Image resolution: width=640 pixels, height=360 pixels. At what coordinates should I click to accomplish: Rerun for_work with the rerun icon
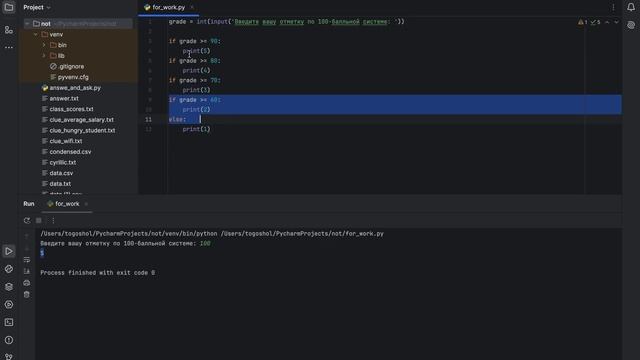tap(27, 220)
